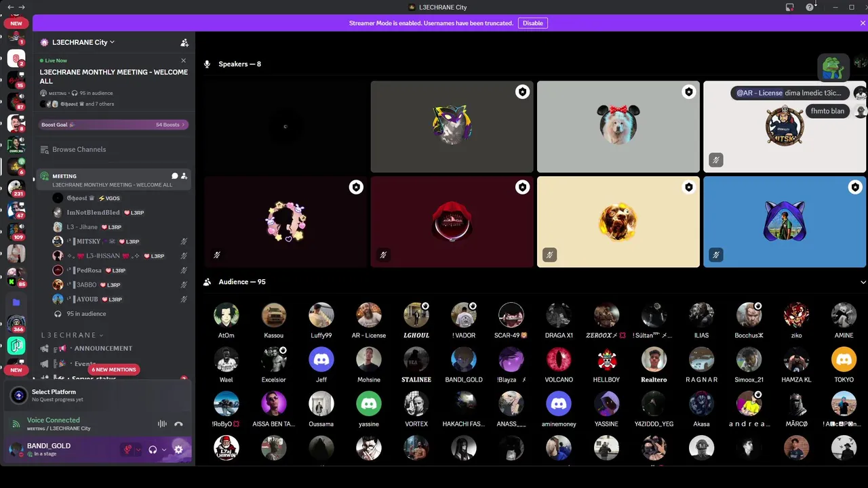Click moderator shield on the white dog tile
The height and width of the screenshot is (488, 868).
point(689,91)
